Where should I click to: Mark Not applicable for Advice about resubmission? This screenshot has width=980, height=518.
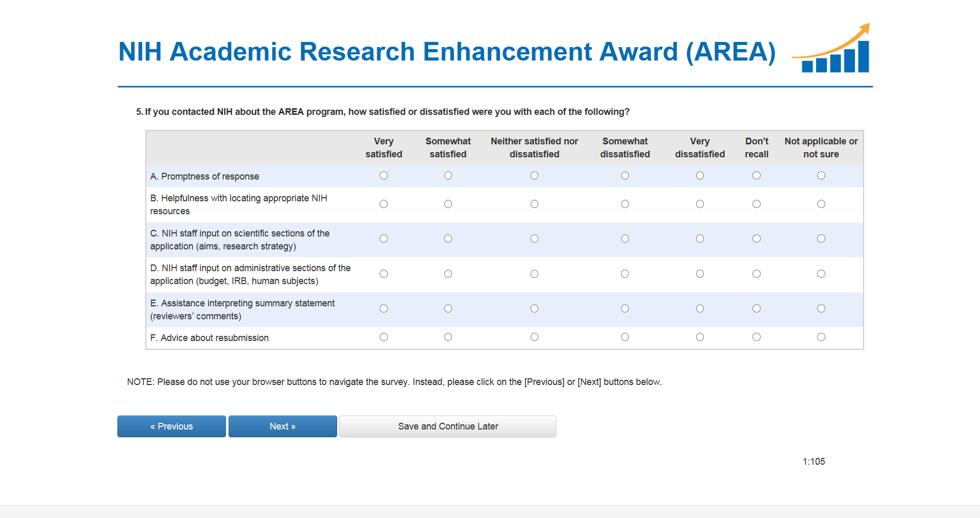pyautogui.click(x=821, y=337)
